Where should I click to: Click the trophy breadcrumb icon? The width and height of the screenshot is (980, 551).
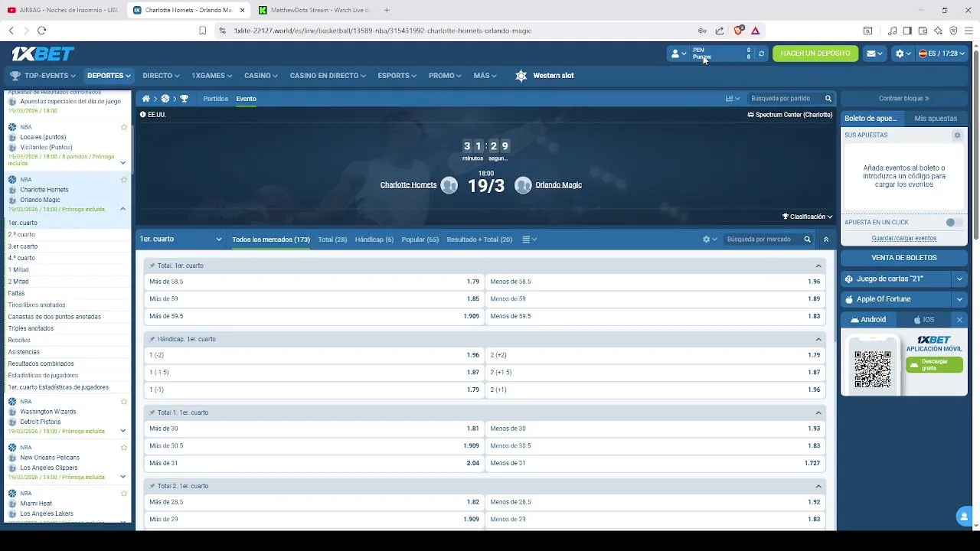pos(184,99)
